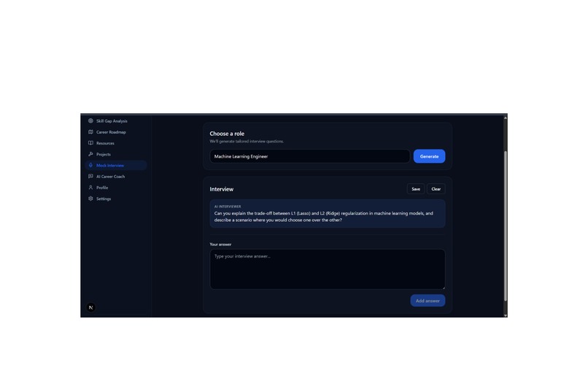The width and height of the screenshot is (588, 392).
Task: Click inside the Your answer text area
Action: click(327, 269)
